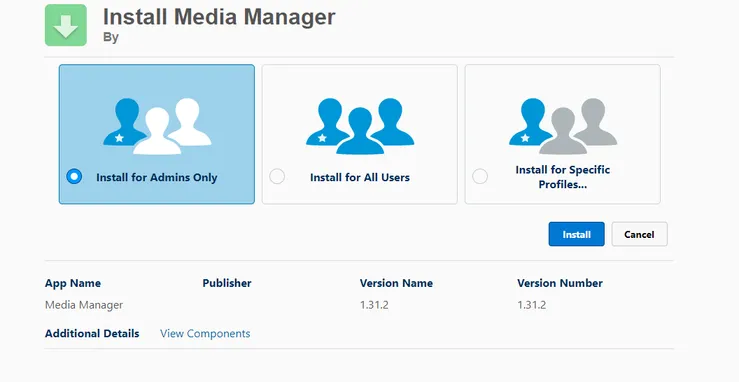Click the Install for Specific Profiles label
This screenshot has width=739, height=382.
pos(563,177)
